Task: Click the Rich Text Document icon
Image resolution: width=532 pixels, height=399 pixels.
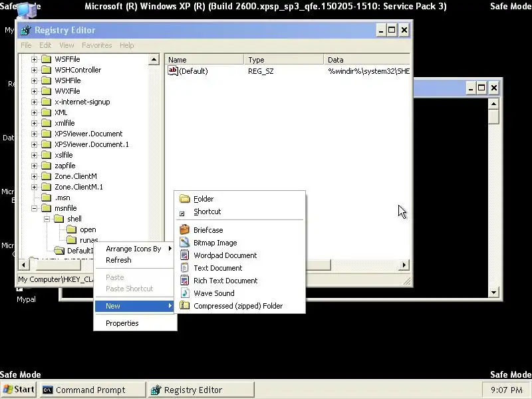Action: click(185, 280)
